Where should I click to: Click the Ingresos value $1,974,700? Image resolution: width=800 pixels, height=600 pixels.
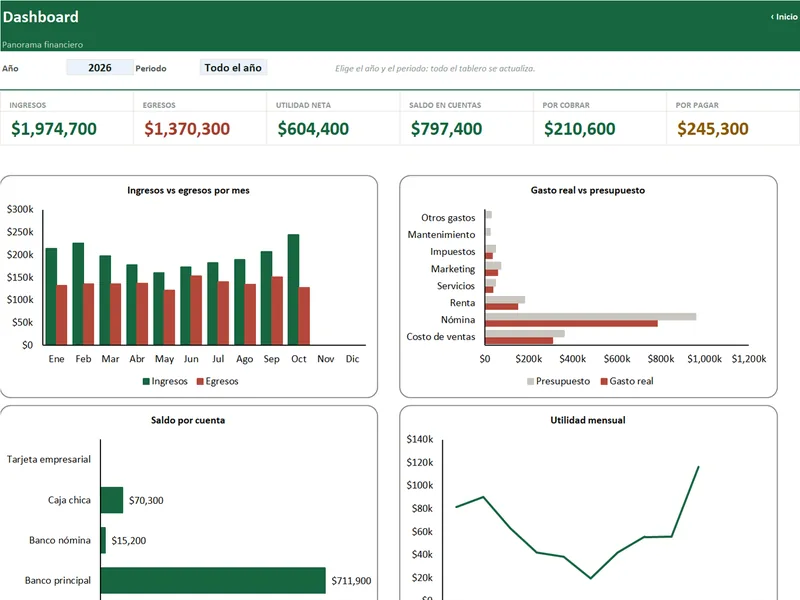coord(54,129)
